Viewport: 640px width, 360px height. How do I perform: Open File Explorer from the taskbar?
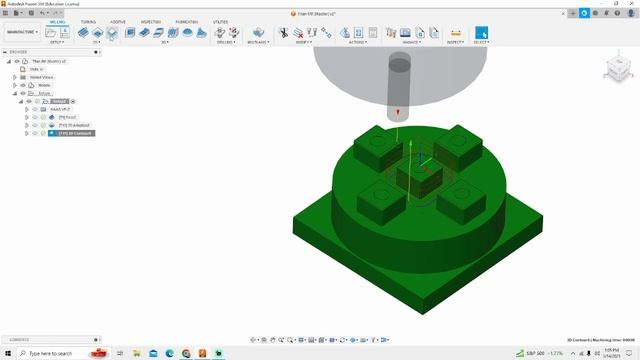click(136, 353)
